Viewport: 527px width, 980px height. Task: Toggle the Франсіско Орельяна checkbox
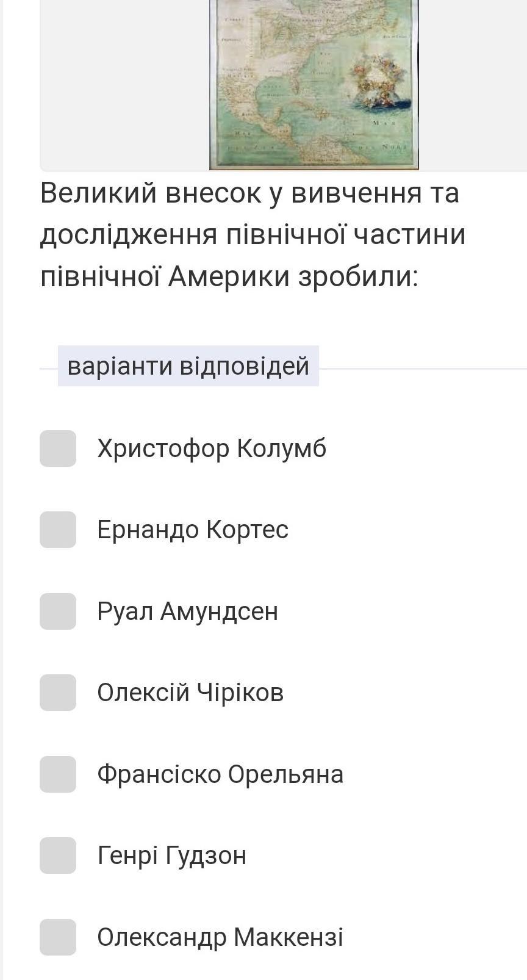[58, 774]
